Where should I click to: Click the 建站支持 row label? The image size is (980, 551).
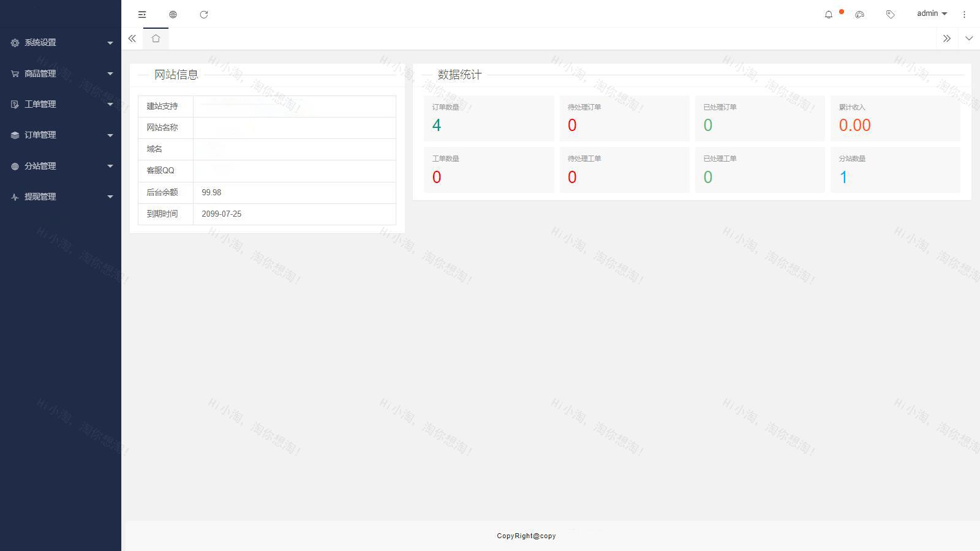pyautogui.click(x=162, y=106)
